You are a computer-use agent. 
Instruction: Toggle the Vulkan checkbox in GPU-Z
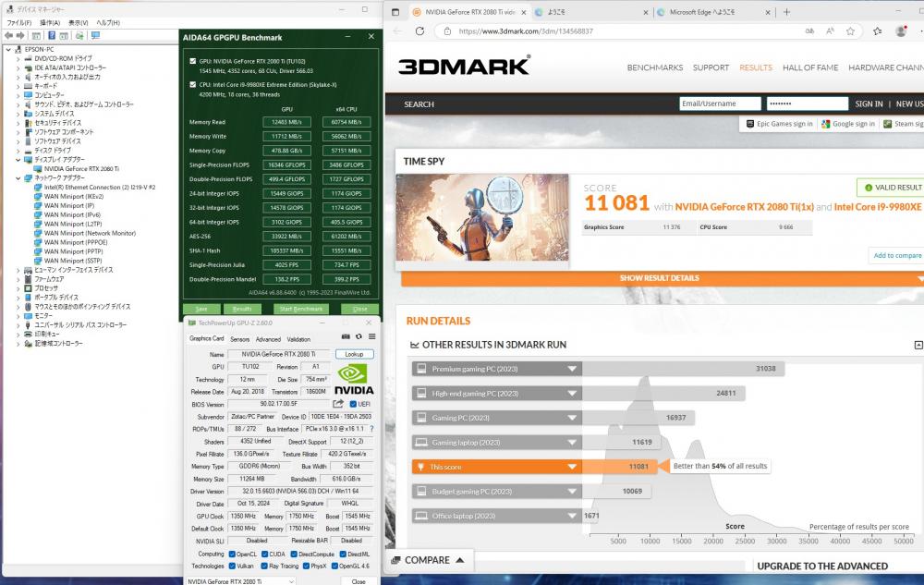coord(232,567)
